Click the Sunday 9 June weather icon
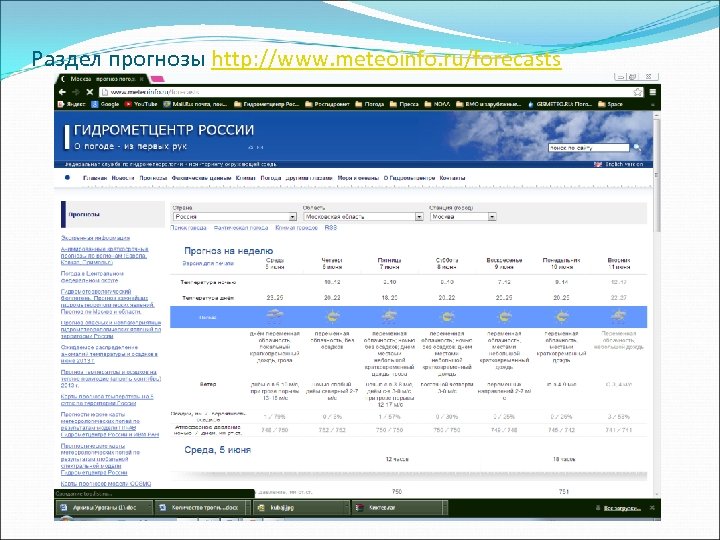The height and width of the screenshot is (540, 720). click(504, 316)
